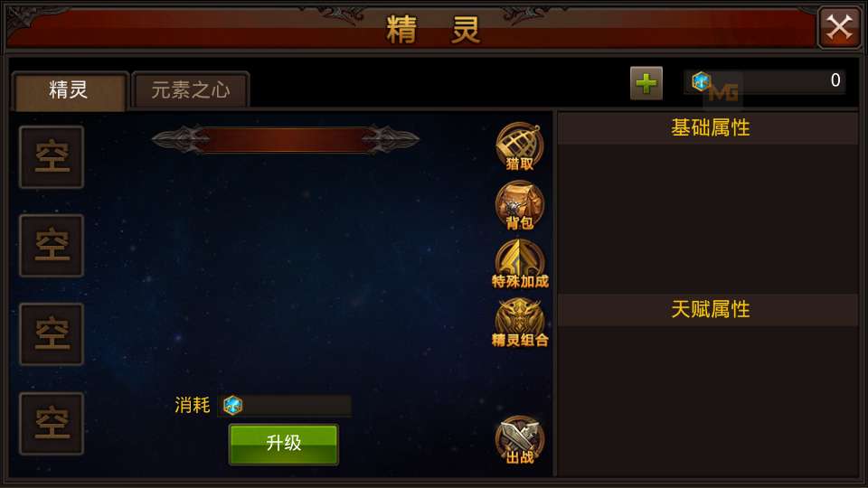Click the blue gem currency icon at top
The width and height of the screenshot is (868, 488).
click(x=702, y=81)
